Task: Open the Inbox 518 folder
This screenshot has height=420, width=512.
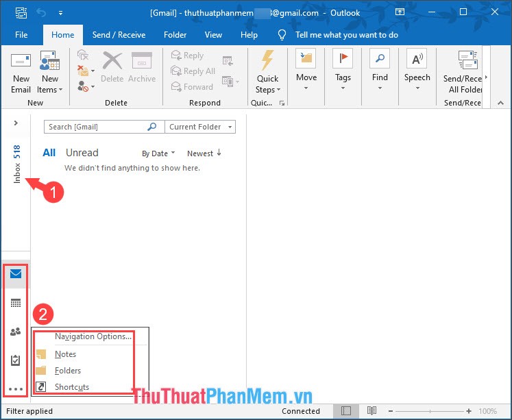Action: [16, 164]
